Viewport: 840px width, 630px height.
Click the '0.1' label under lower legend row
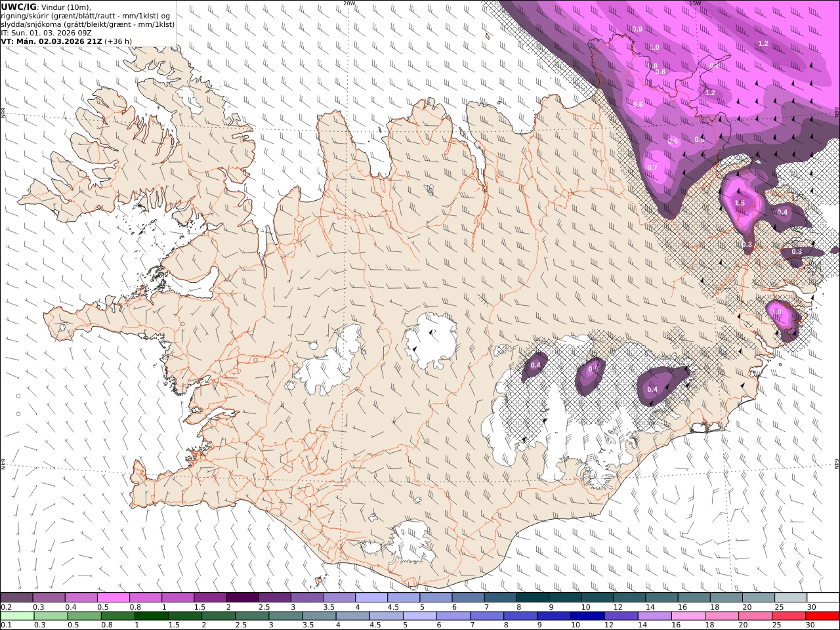(x=7, y=625)
